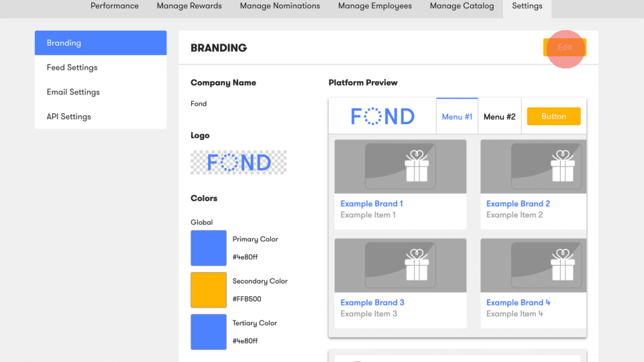Image resolution: width=644 pixels, height=362 pixels.
Task: Click the Primary Color #4e80ff hex value
Action: (246, 257)
